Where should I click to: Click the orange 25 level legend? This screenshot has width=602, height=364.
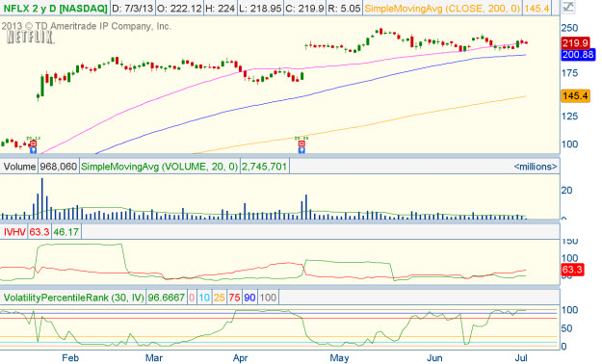click(220, 298)
